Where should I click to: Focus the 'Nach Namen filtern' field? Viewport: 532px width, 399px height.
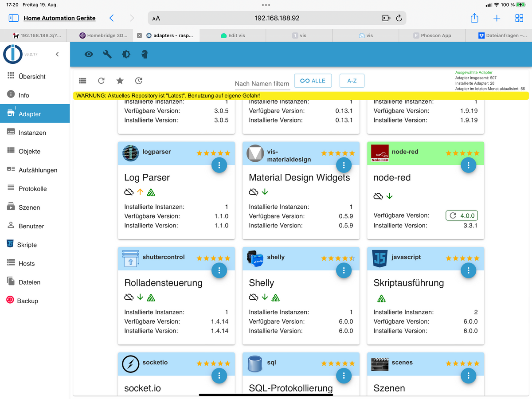pyautogui.click(x=262, y=83)
